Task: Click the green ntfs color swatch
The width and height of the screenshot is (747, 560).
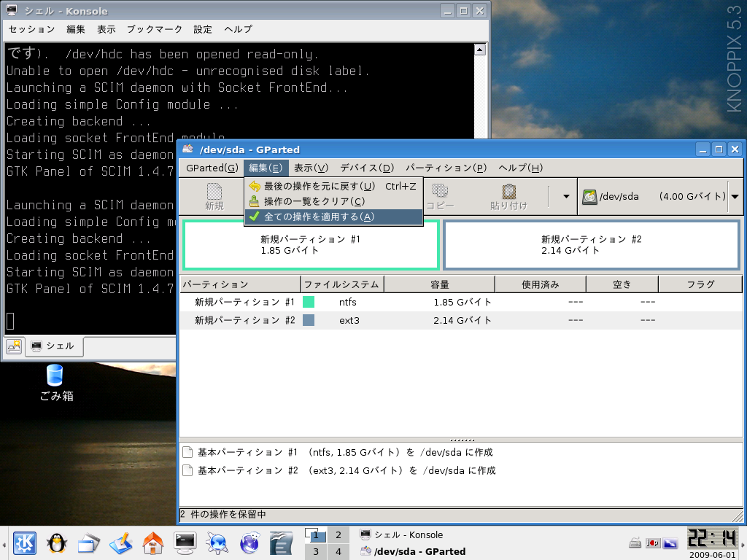Action: click(309, 302)
